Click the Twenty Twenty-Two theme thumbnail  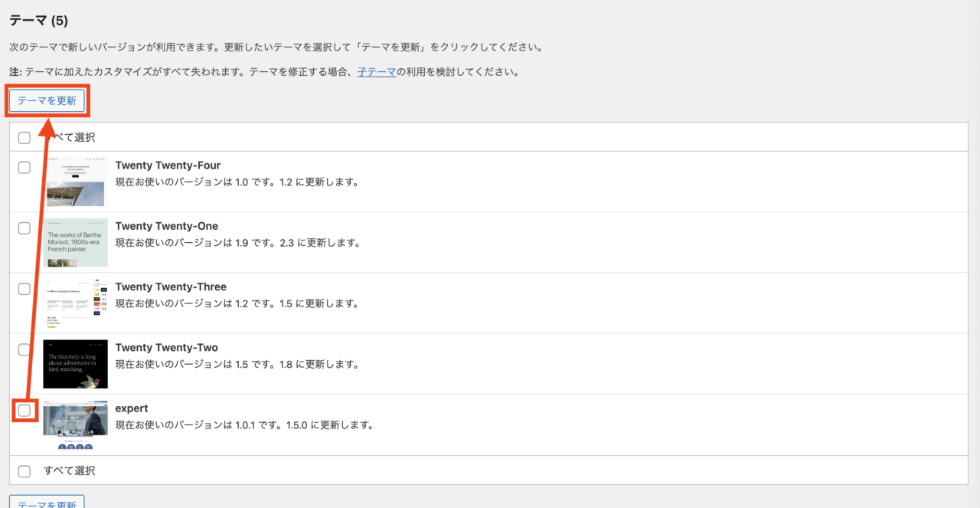(75, 364)
